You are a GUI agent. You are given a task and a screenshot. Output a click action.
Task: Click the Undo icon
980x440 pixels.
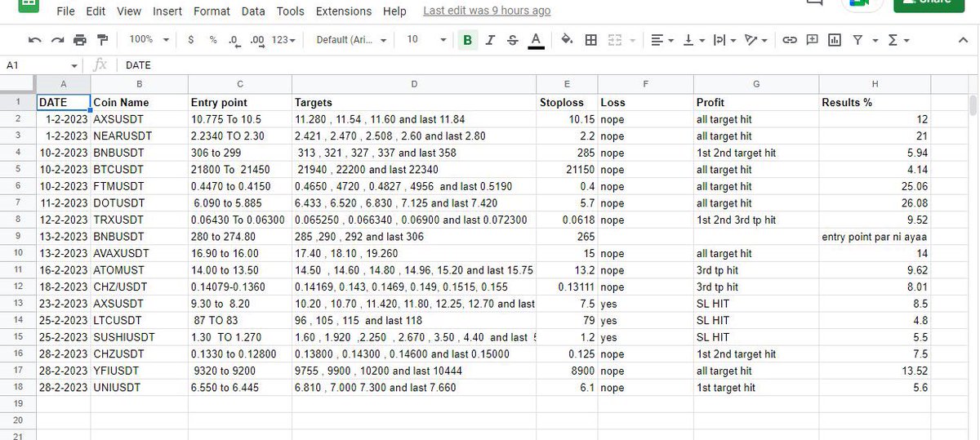pos(34,39)
